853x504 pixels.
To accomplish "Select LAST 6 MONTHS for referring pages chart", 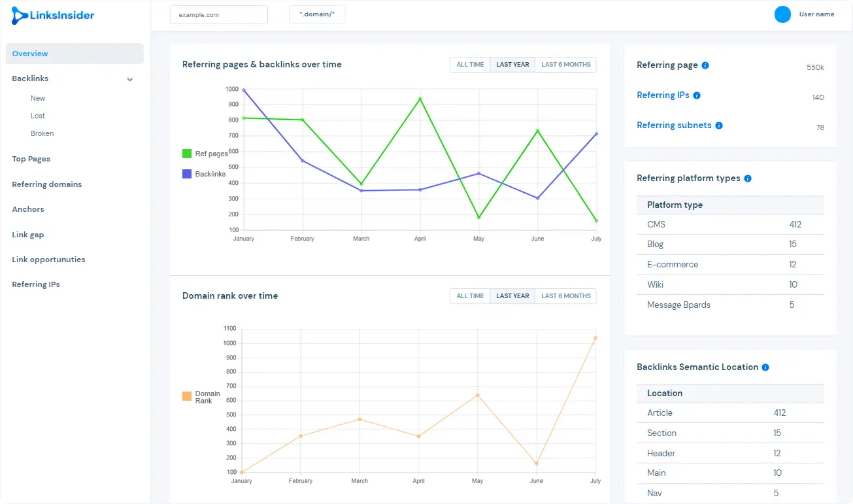I will 565,65.
